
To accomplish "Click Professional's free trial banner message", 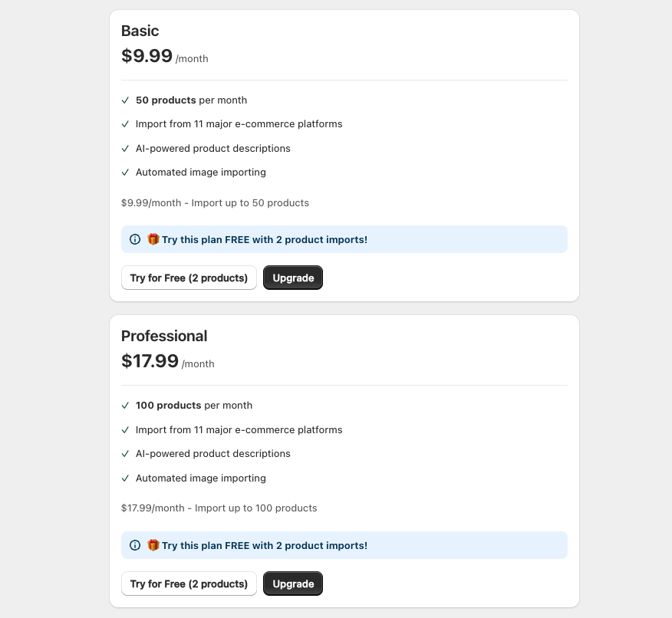I will click(x=264, y=545).
